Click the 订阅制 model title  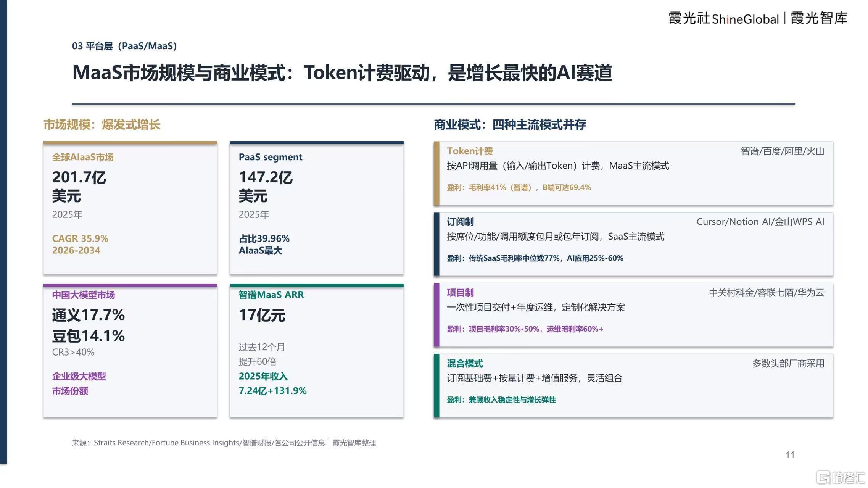tap(460, 222)
